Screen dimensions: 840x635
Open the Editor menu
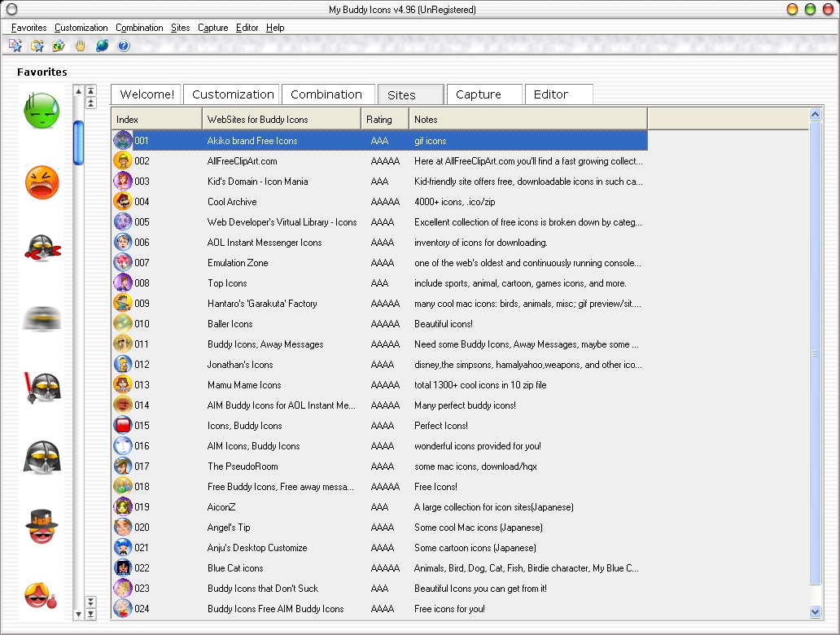247,28
